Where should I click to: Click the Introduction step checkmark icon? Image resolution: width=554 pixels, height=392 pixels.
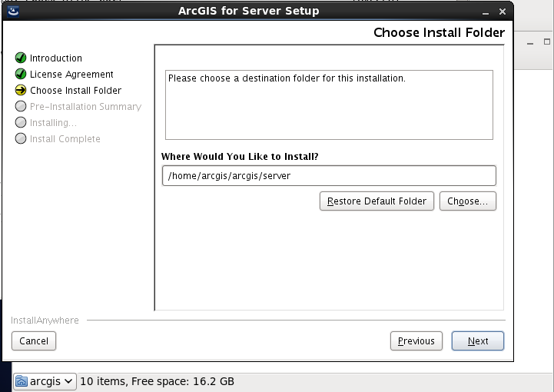(x=21, y=58)
